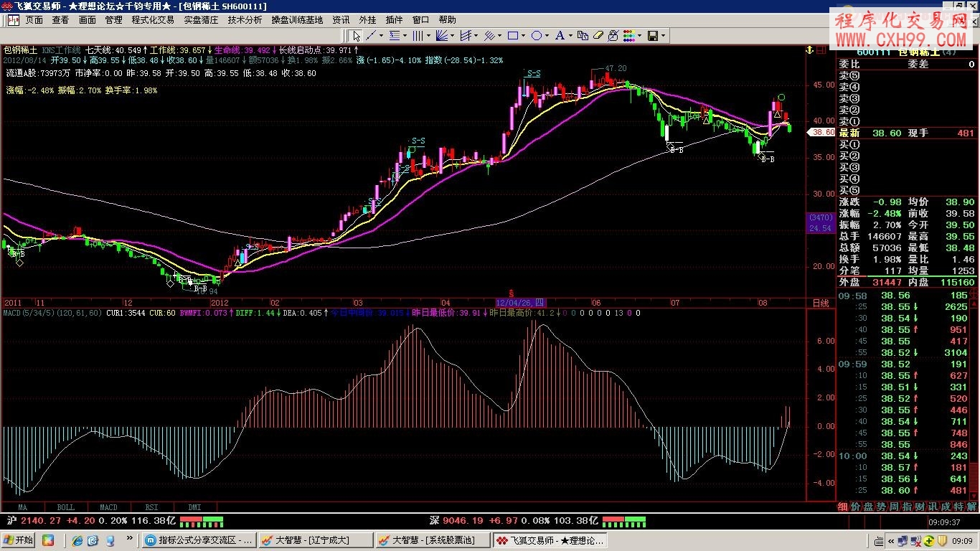980x551 pixels.
Task: Select the text annotation tool (A)
Action: (560, 35)
